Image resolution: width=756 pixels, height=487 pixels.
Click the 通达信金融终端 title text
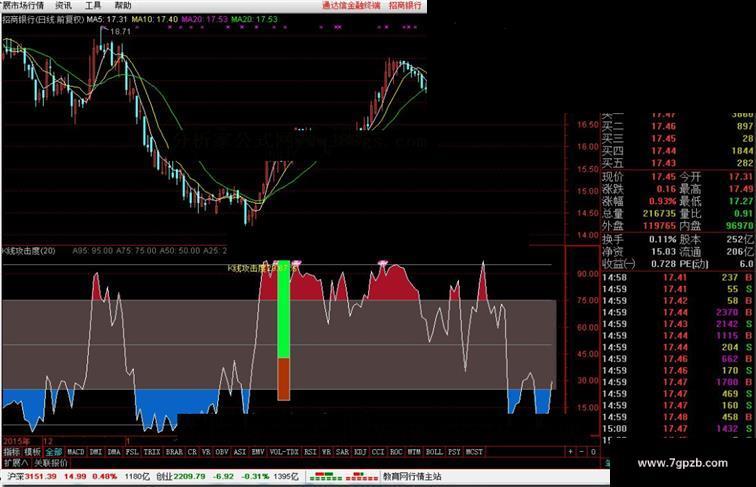coord(351,5)
